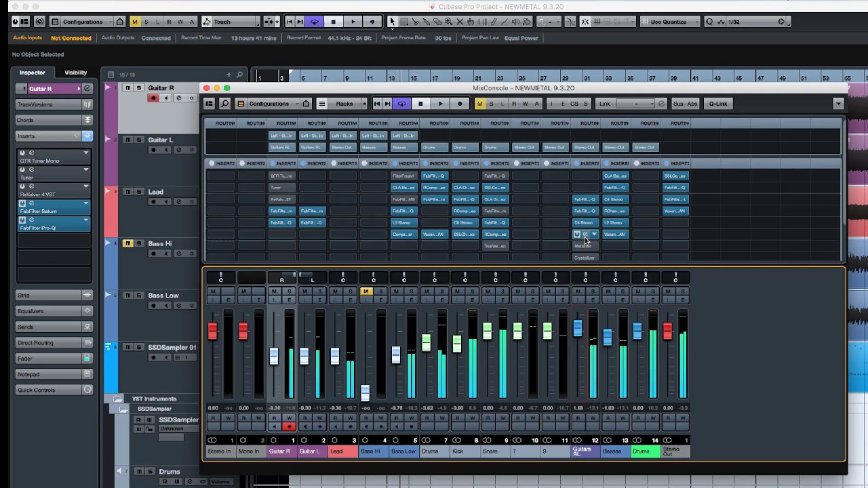The height and width of the screenshot is (488, 868).
Task: Select the Zoom magnifier tool
Action: (449, 22)
